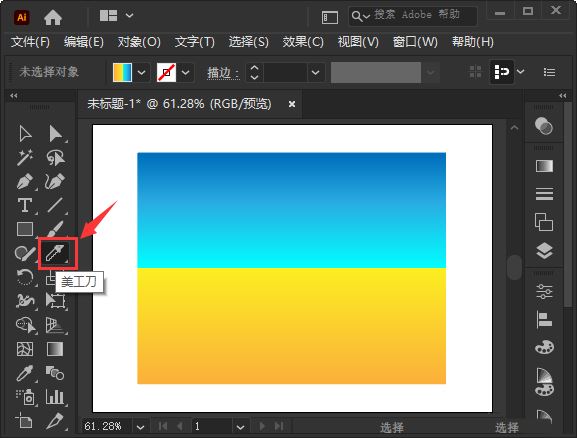The width and height of the screenshot is (577, 438).
Task: Select the Type tool
Action: coord(25,205)
